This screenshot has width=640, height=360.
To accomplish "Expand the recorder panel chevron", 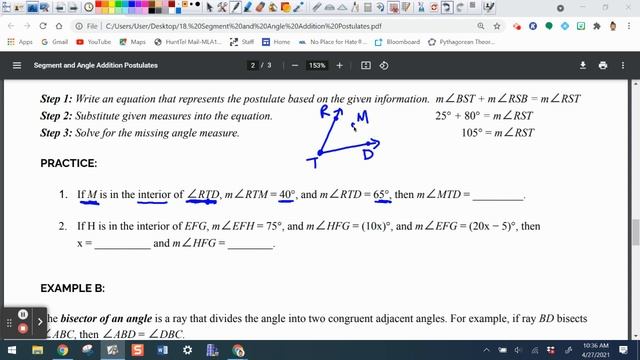I will pos(40,322).
